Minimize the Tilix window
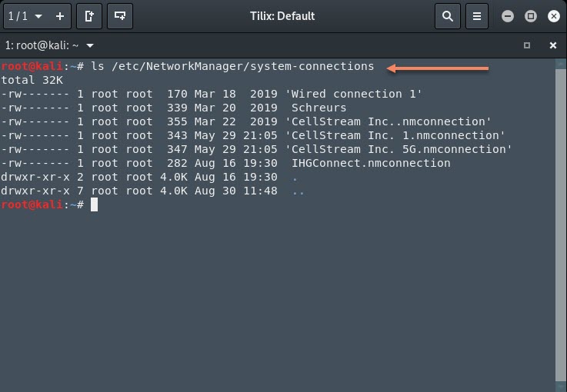567x392 pixels. pyautogui.click(x=507, y=16)
